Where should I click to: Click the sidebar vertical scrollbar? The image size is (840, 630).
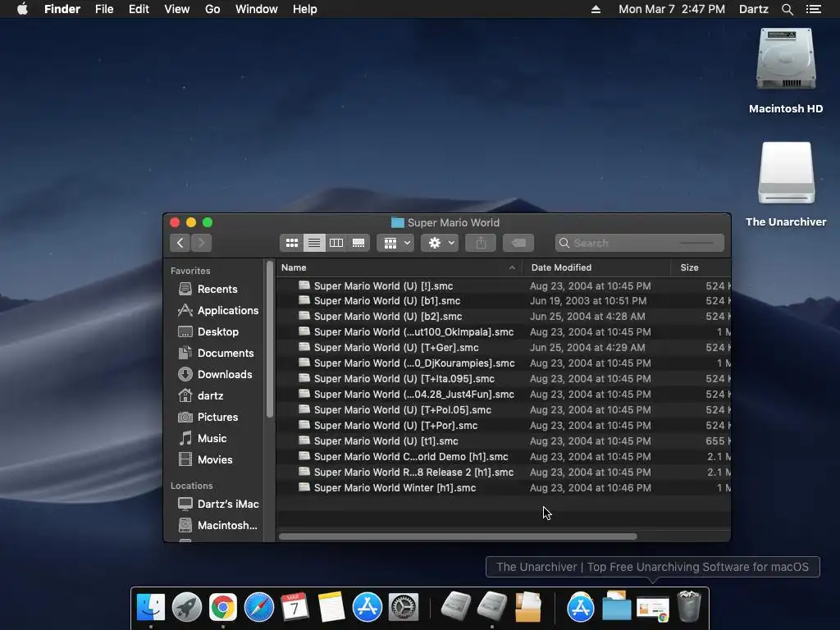(270, 339)
